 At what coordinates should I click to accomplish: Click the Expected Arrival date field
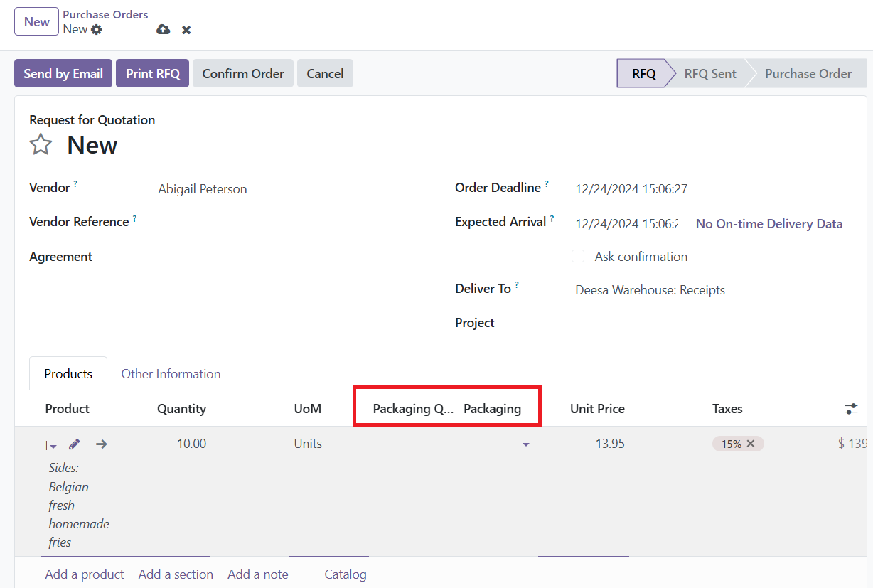coord(627,224)
